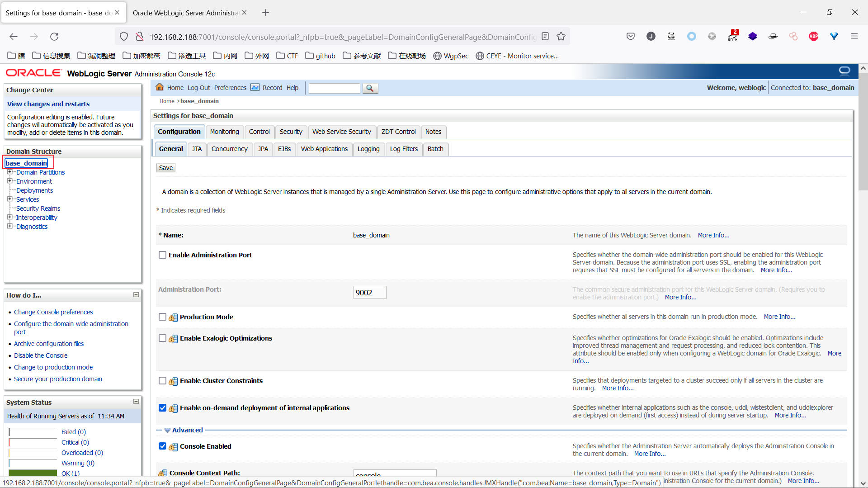868x488 pixels.
Task: Reload the page with the refresh icon
Action: [x=54, y=37]
